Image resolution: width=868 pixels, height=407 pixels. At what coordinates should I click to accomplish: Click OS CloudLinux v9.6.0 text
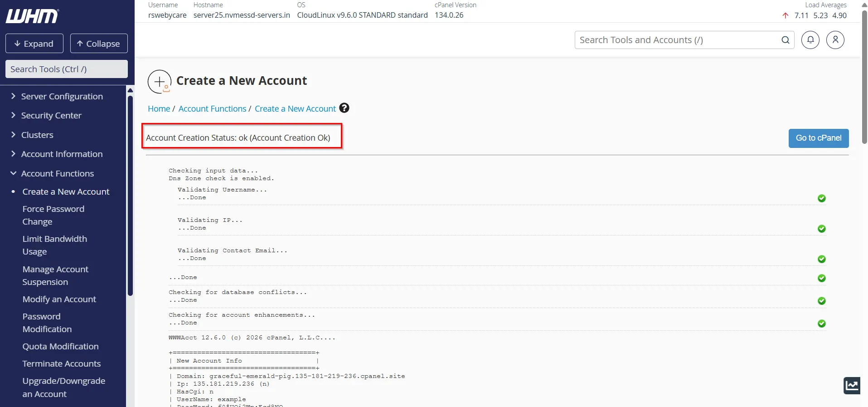click(362, 15)
